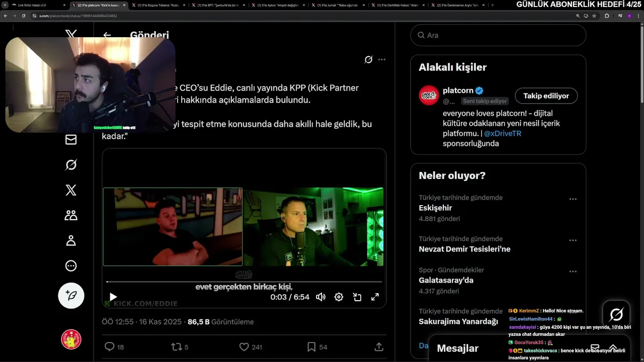Open platcorn profile name link

coord(458,90)
